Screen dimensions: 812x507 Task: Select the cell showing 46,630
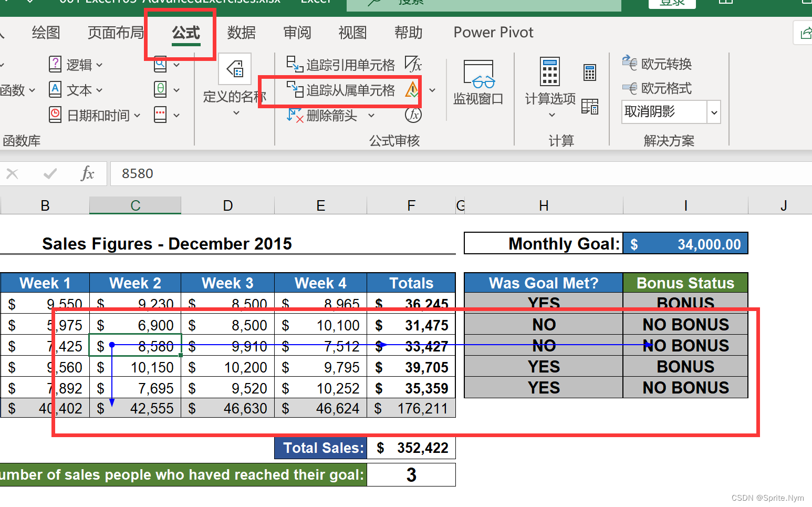[227, 408]
